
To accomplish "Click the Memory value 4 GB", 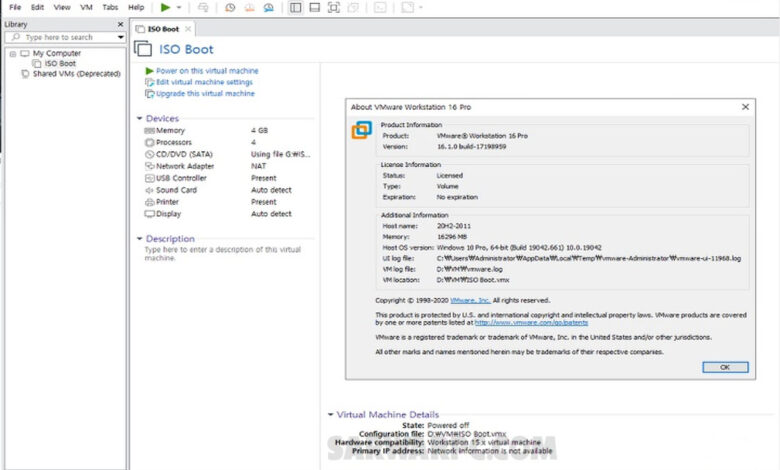I will point(259,130).
